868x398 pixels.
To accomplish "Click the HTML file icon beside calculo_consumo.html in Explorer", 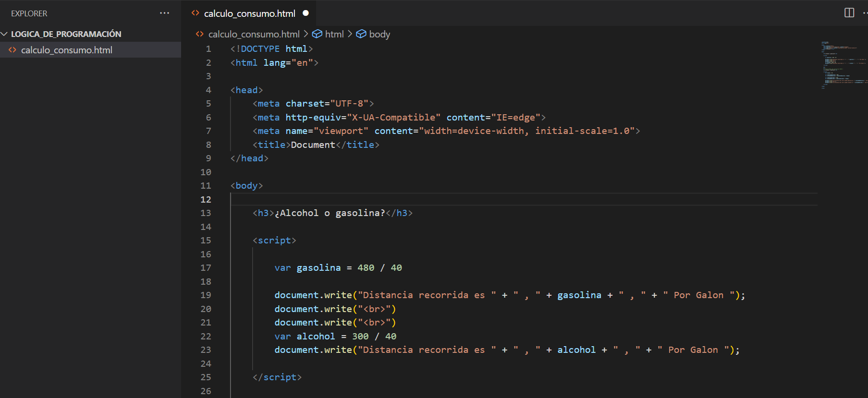I will click(x=12, y=50).
